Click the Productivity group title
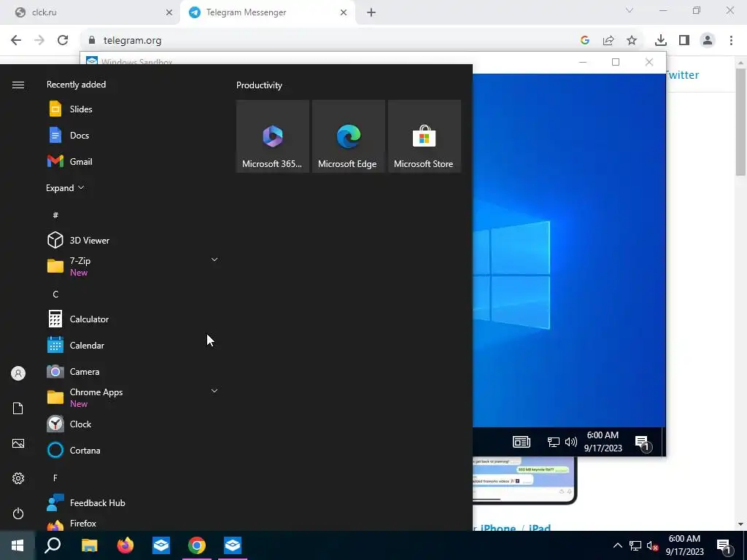 point(259,85)
